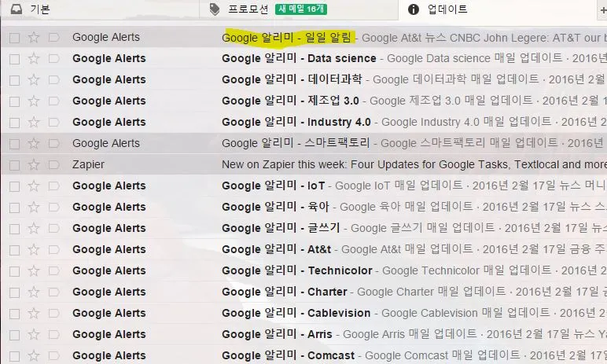607x364 pixels.
Task: Select checkbox for Data science email
Action: [x=15, y=59]
